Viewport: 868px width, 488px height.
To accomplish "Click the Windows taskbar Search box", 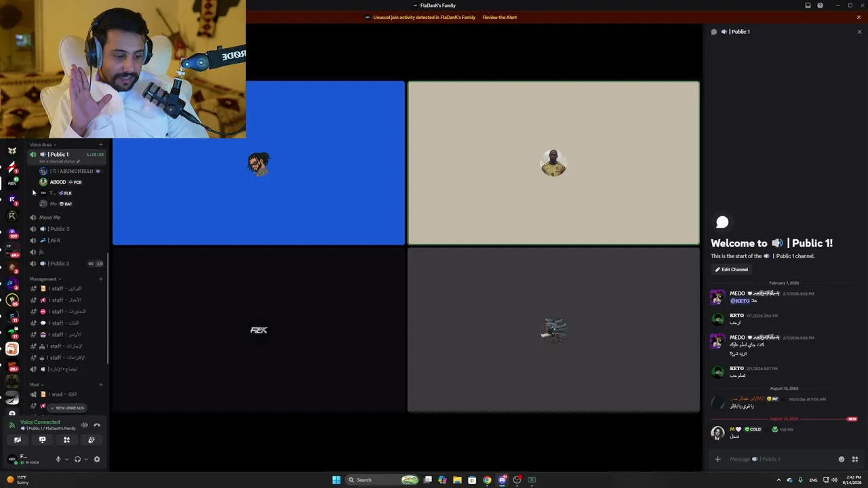I will [x=382, y=480].
